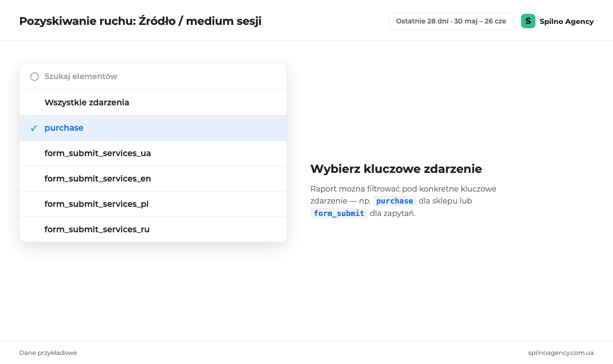613x364 pixels.
Task: Choose form_submit_services_ru from the list
Action: (153, 229)
